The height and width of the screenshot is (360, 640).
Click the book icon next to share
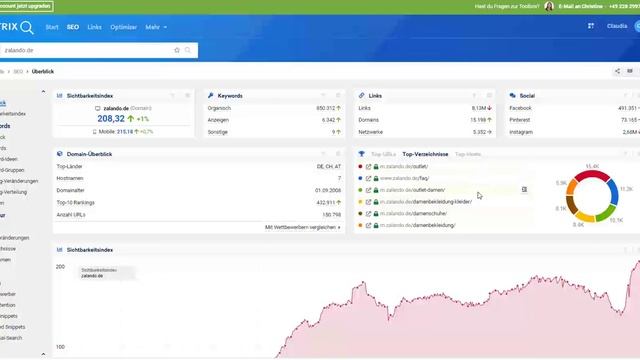tap(630, 71)
